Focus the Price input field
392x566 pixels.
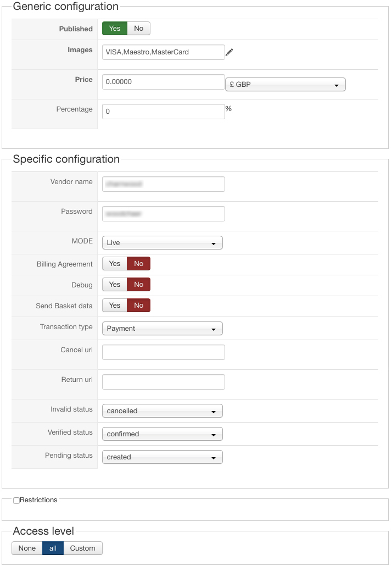click(x=163, y=82)
